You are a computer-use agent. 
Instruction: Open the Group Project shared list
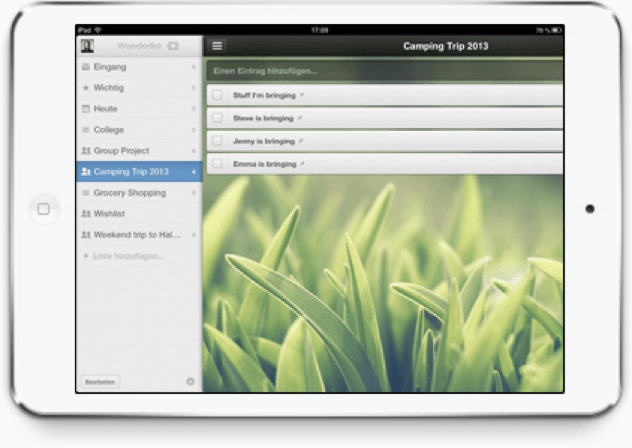click(x=121, y=151)
